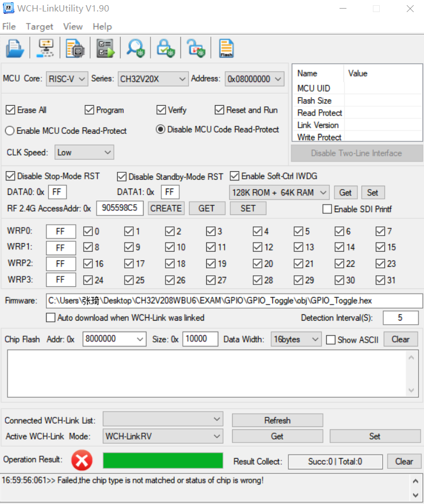424x504 pixels.
Task: Toggle the WRP0 bit 7 checkbox
Action: tap(380, 232)
